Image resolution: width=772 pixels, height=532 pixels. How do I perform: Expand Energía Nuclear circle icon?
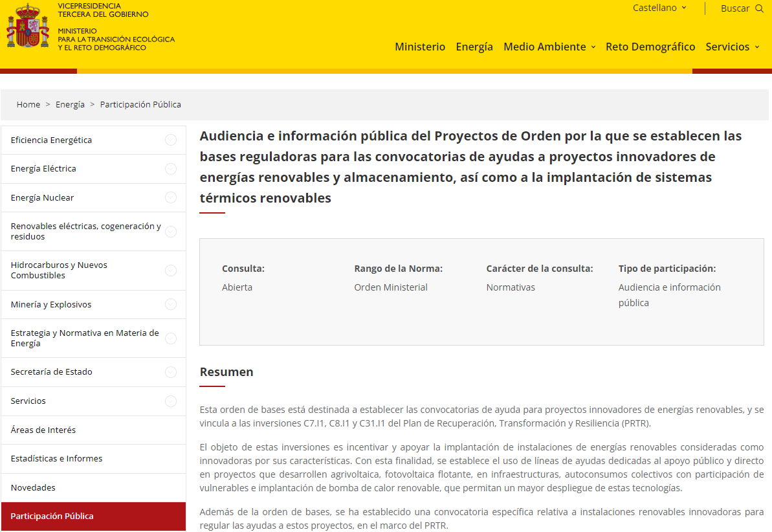pos(171,197)
